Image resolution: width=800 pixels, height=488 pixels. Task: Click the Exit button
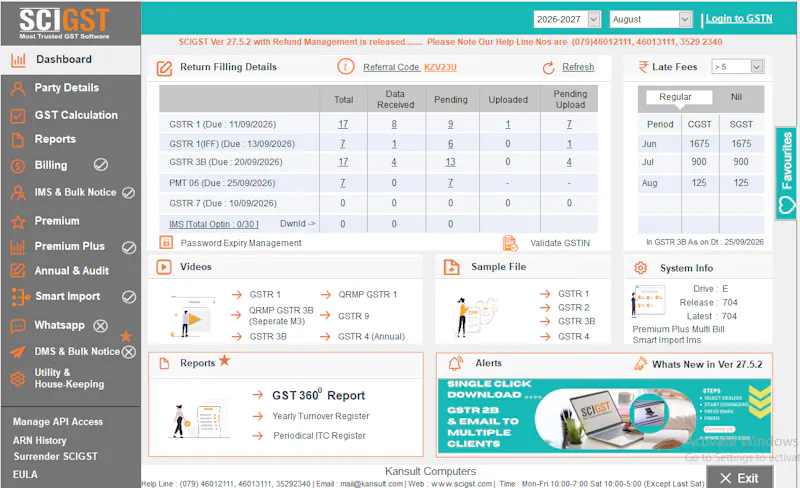[739, 478]
